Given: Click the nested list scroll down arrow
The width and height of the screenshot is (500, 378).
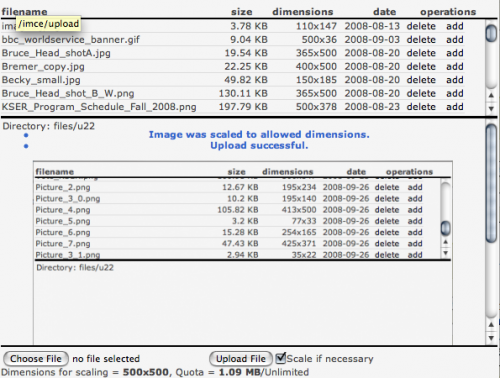Looking at the screenshot, I should pyautogui.click(x=445, y=253).
